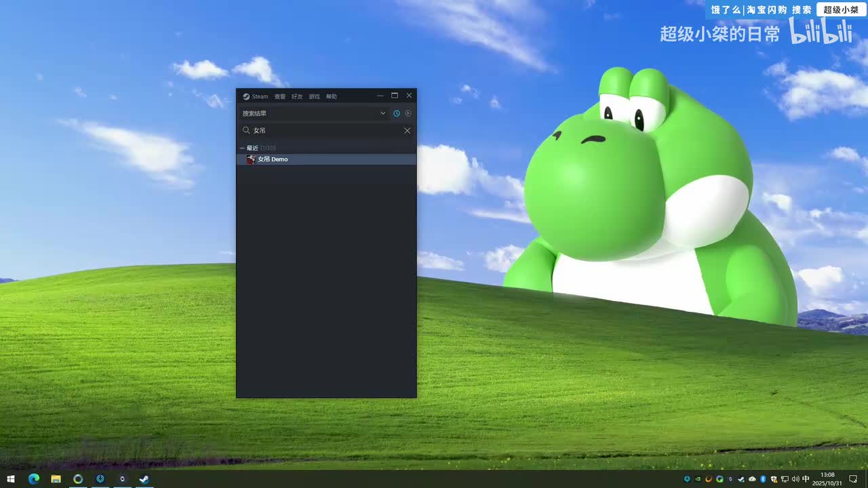868x488 pixels.
Task: Click the small white ring app on the taskbar
Action: (x=122, y=479)
